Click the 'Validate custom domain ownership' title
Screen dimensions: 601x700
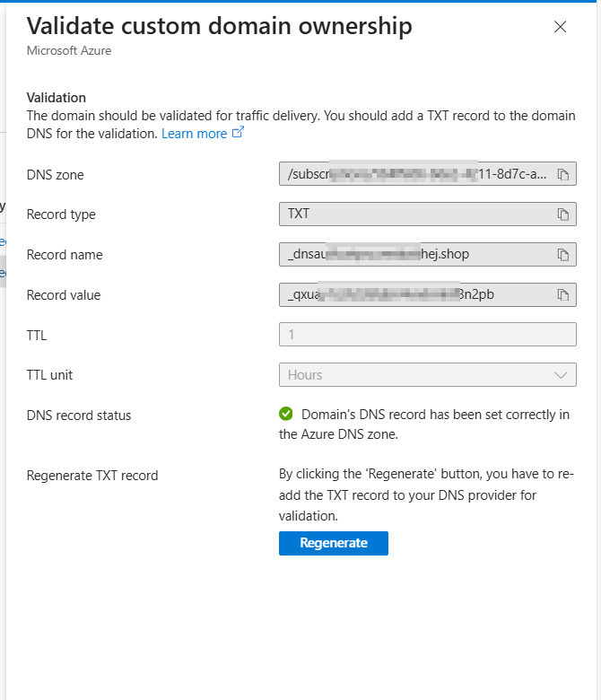point(220,26)
